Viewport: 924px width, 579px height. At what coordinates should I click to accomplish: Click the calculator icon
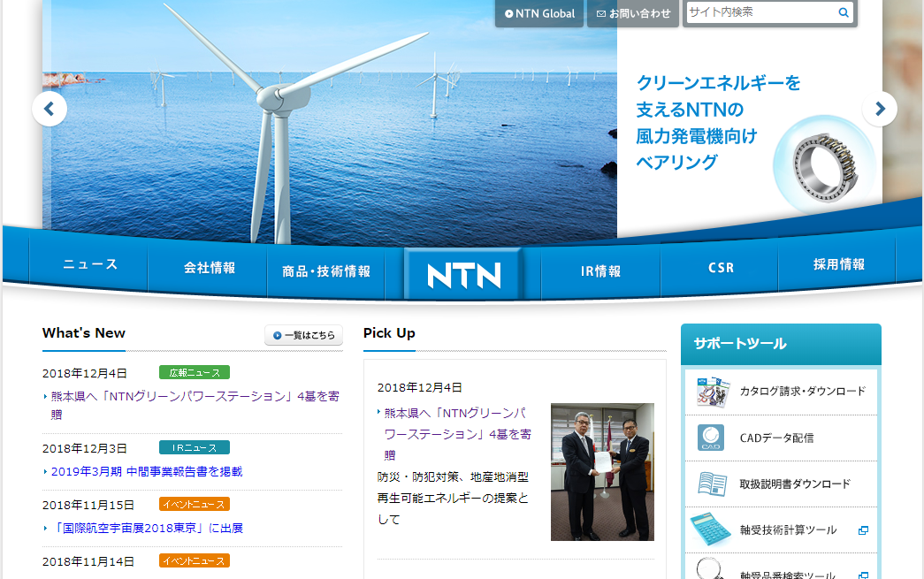coord(711,529)
